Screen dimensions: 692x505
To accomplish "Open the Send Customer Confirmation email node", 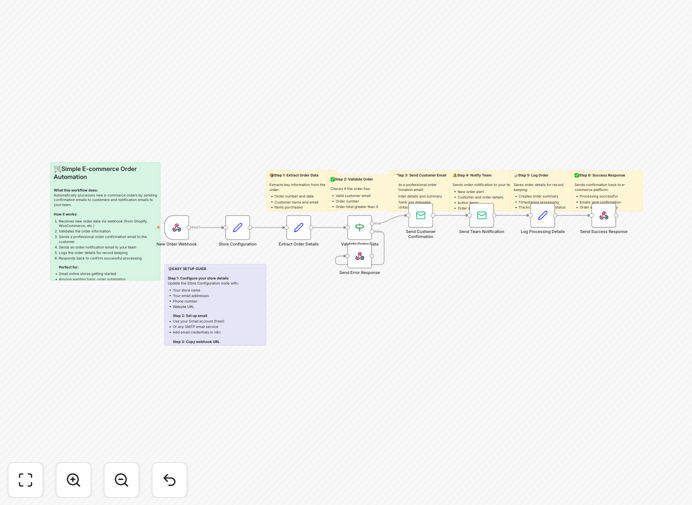I will [x=421, y=215].
